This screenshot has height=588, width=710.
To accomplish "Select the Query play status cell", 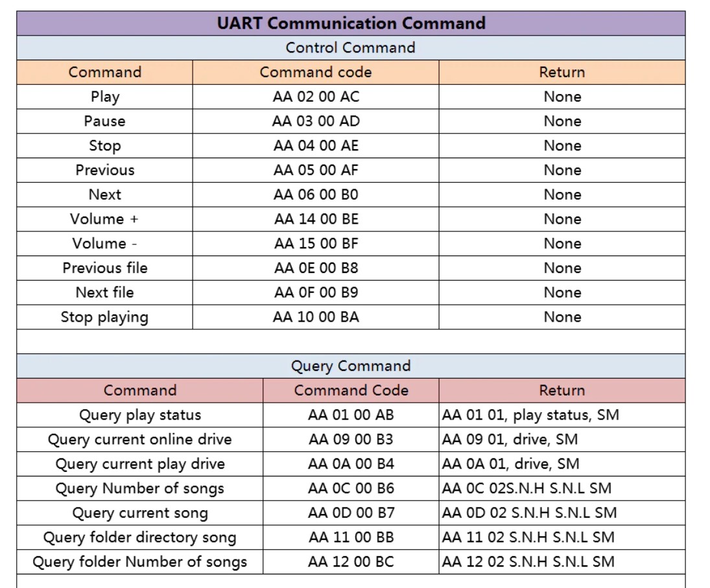I will click(x=140, y=415).
